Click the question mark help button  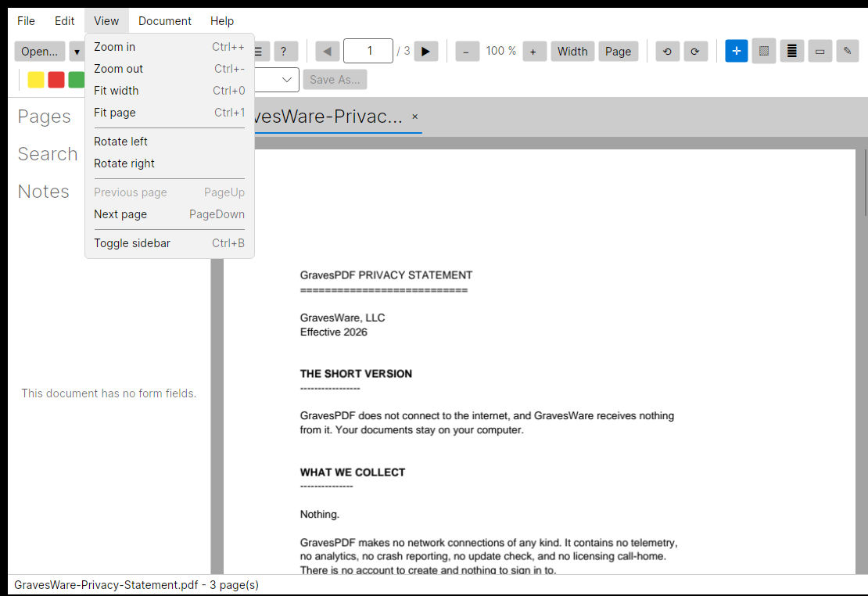pos(285,52)
